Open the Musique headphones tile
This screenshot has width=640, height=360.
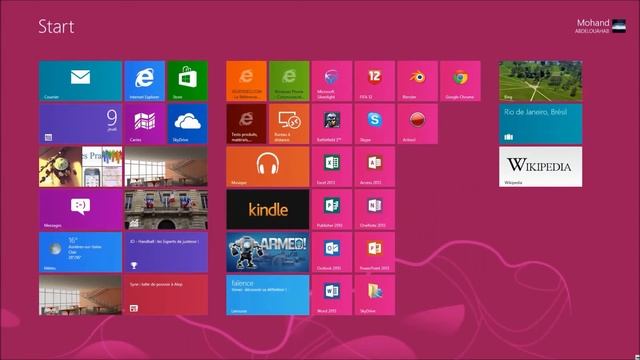tap(268, 167)
